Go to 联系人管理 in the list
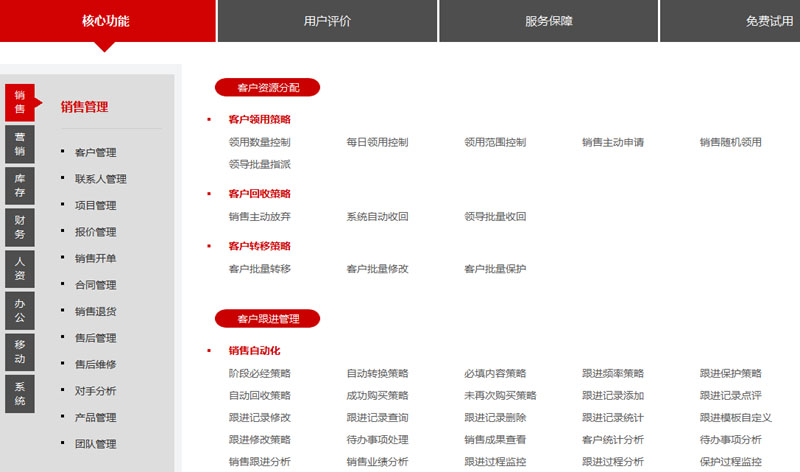The width and height of the screenshot is (800, 472). 100,179
